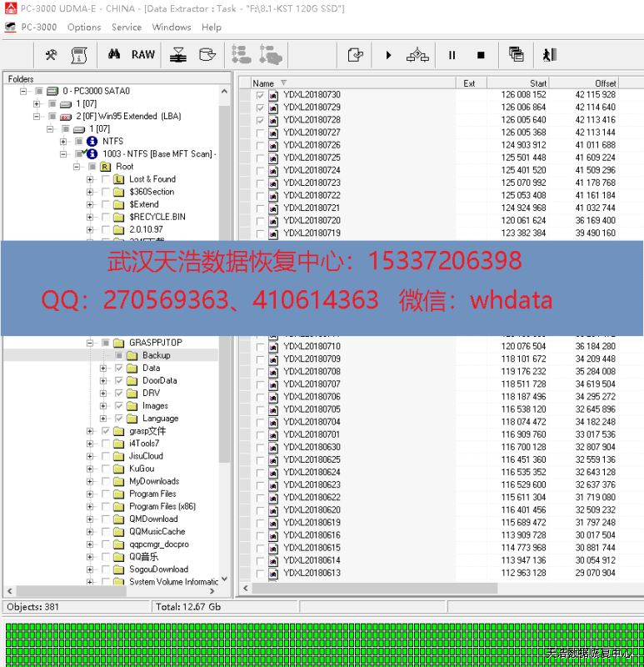Collapse the 0 - PC3000 SATA0 node

click(24, 91)
